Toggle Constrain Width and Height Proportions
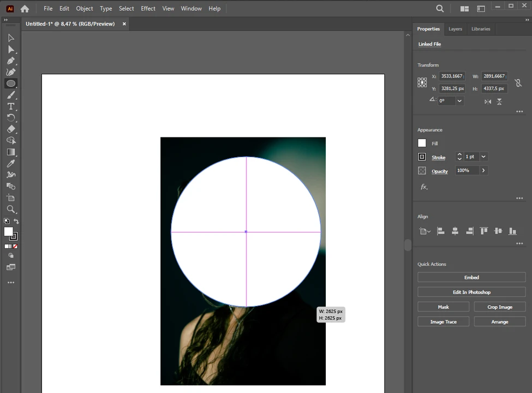532x393 pixels. (x=518, y=83)
